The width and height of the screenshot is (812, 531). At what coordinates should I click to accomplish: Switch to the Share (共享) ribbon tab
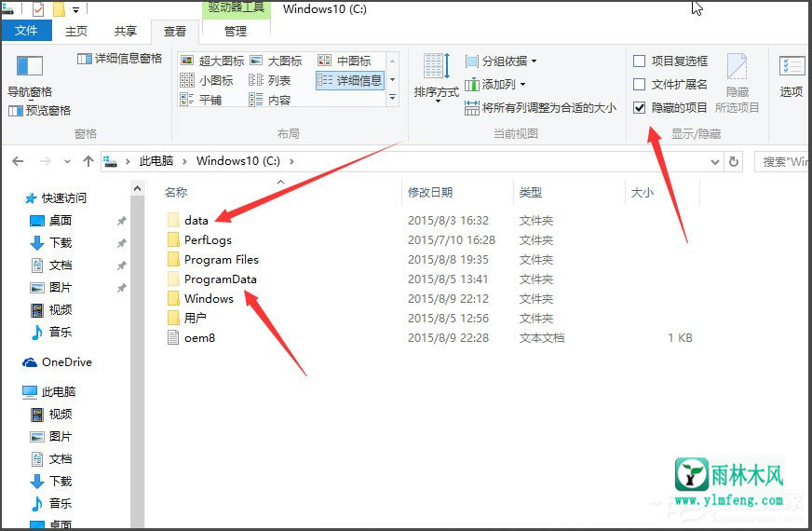(x=125, y=31)
